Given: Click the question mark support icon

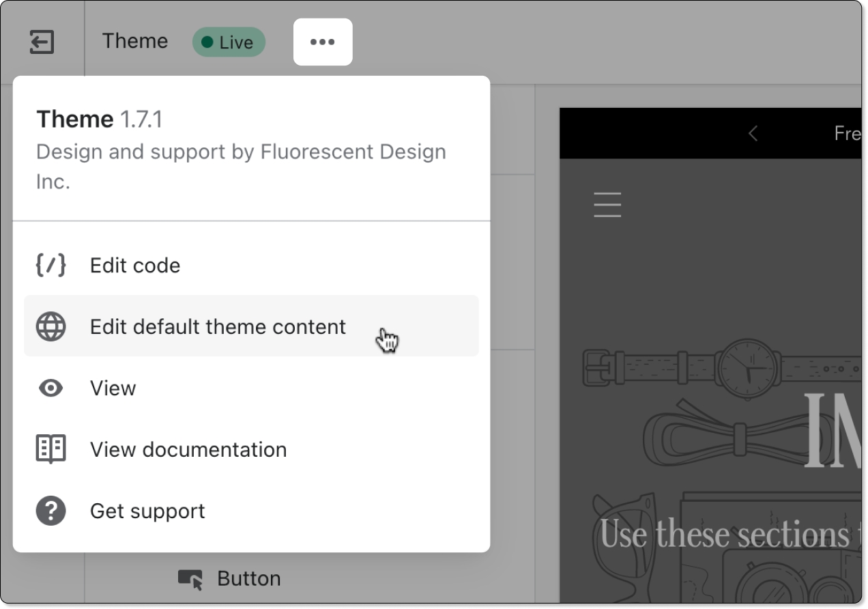Looking at the screenshot, I should 50,511.
